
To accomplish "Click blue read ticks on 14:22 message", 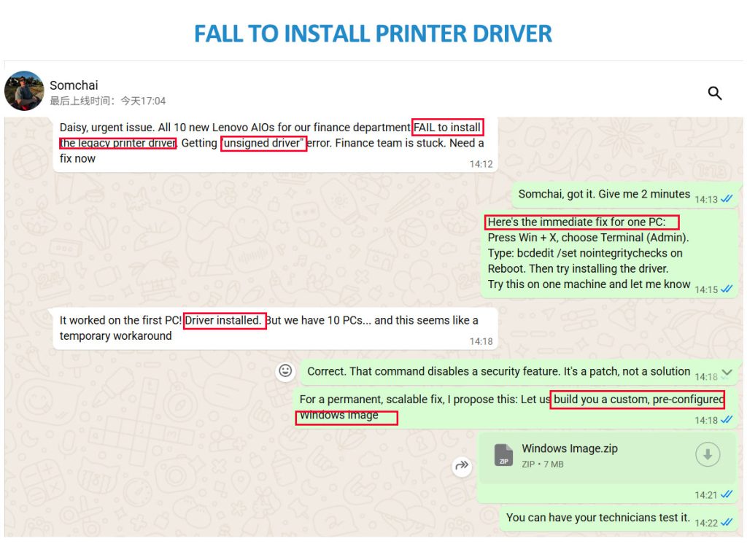I will [x=727, y=523].
